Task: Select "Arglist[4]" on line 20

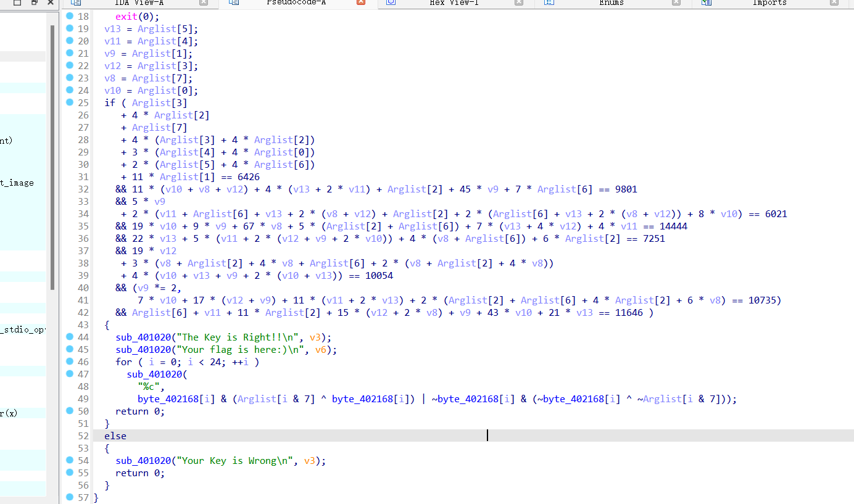Action: coord(165,41)
